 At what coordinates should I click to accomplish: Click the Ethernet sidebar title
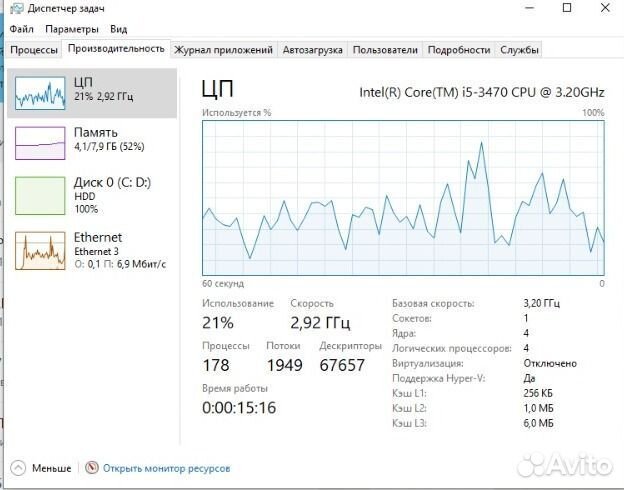[x=98, y=237]
